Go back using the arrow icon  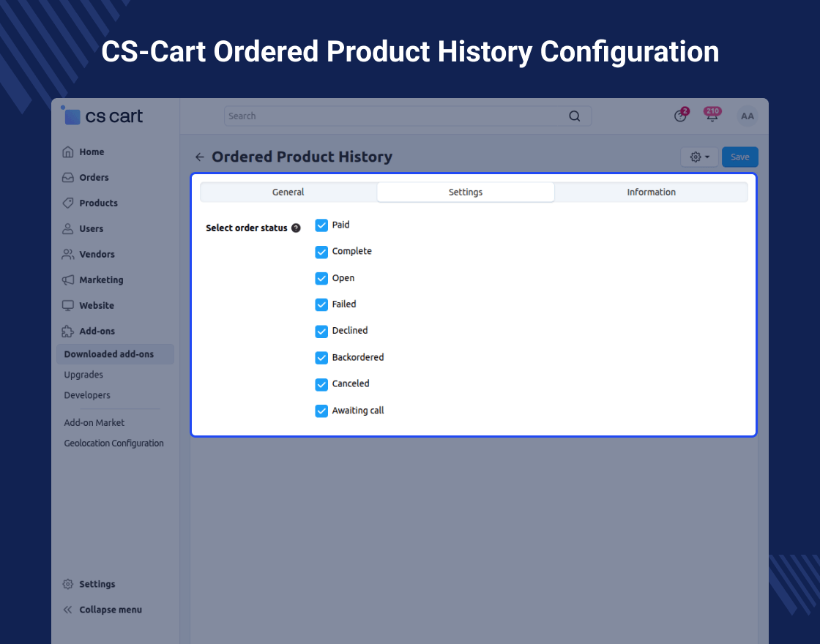200,157
